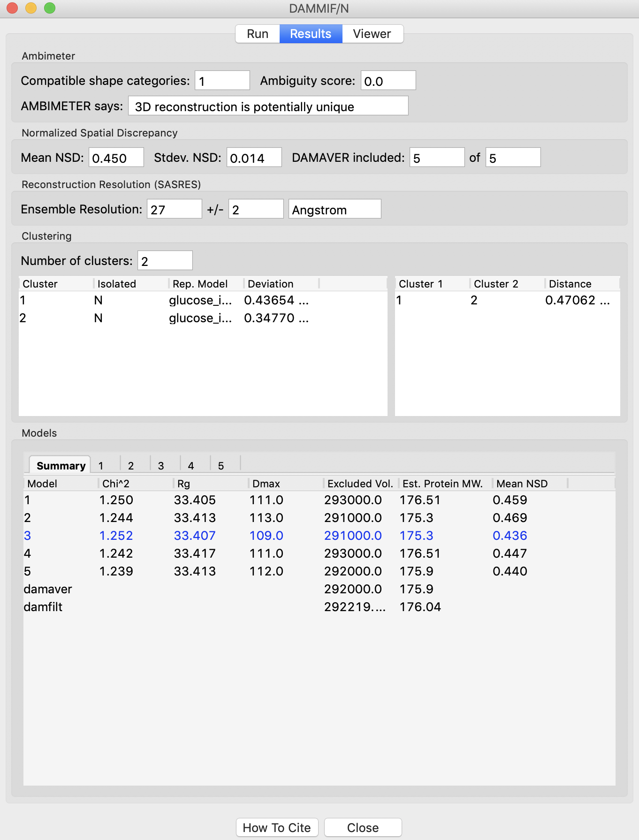Image resolution: width=639 pixels, height=840 pixels.
Task: Click the Dmax column header
Action: point(286,484)
